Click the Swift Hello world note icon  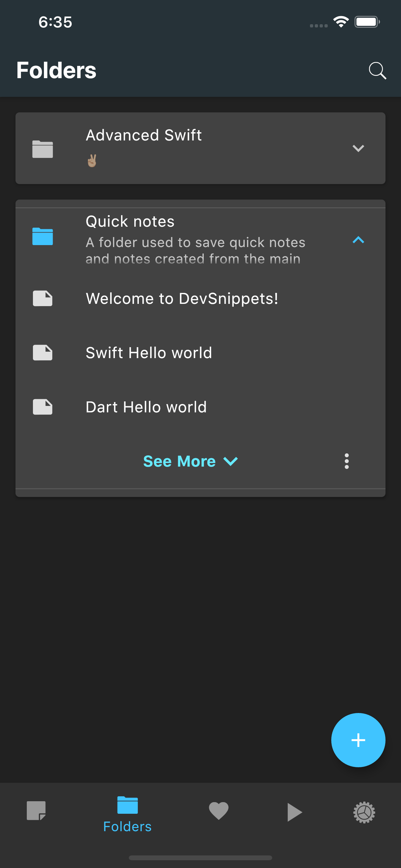point(43,352)
